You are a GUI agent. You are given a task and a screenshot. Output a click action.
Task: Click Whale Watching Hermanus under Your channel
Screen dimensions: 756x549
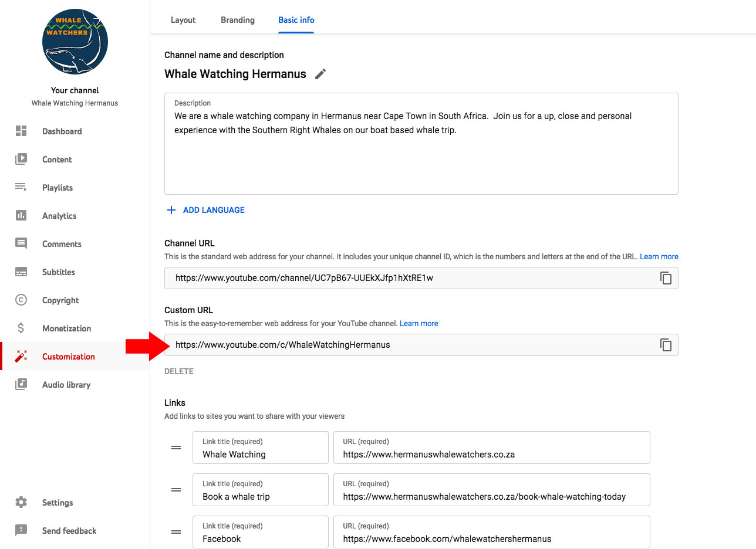coord(75,103)
